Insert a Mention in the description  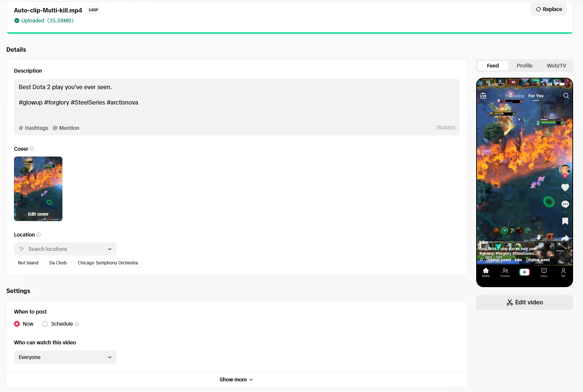(x=66, y=128)
